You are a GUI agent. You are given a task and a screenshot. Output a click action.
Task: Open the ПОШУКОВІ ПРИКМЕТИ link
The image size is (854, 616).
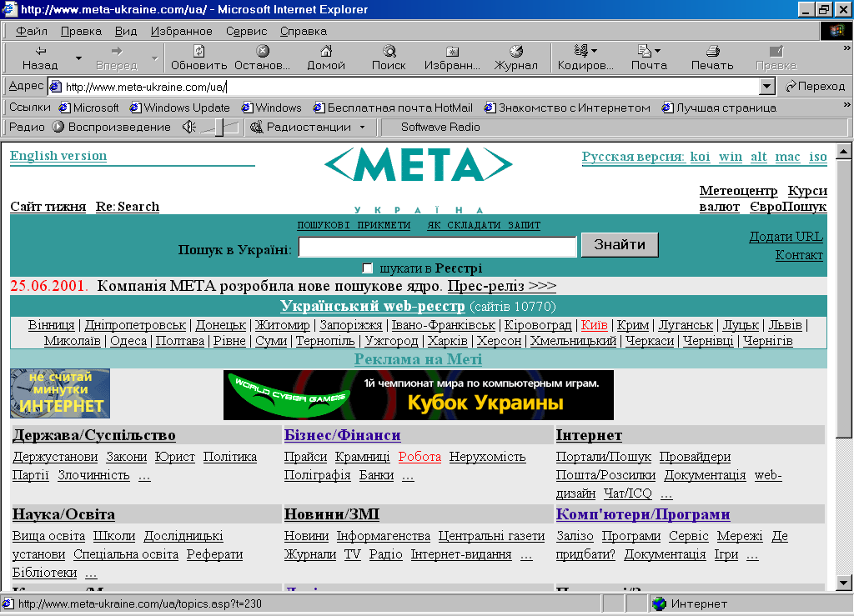point(354,225)
